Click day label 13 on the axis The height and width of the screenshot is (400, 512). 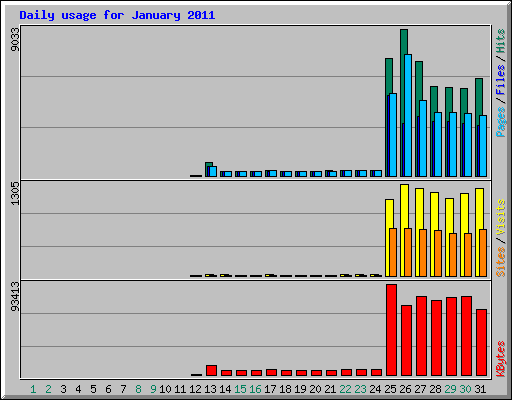point(210,389)
